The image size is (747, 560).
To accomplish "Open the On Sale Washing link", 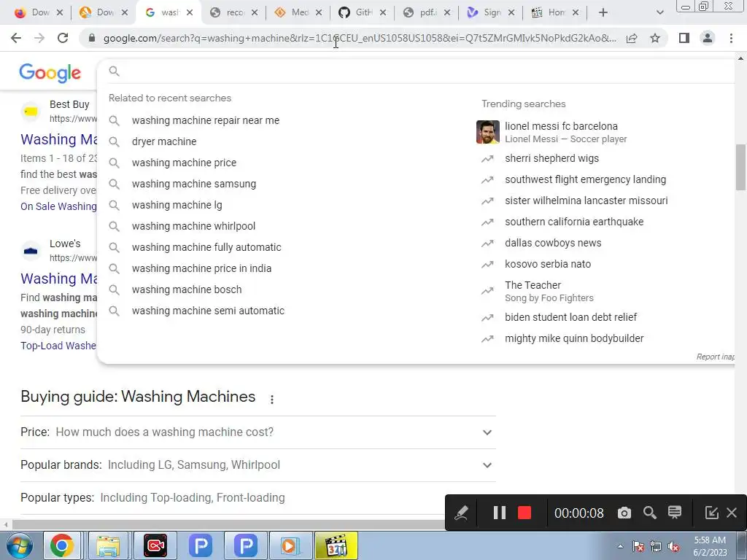I will pyautogui.click(x=58, y=206).
